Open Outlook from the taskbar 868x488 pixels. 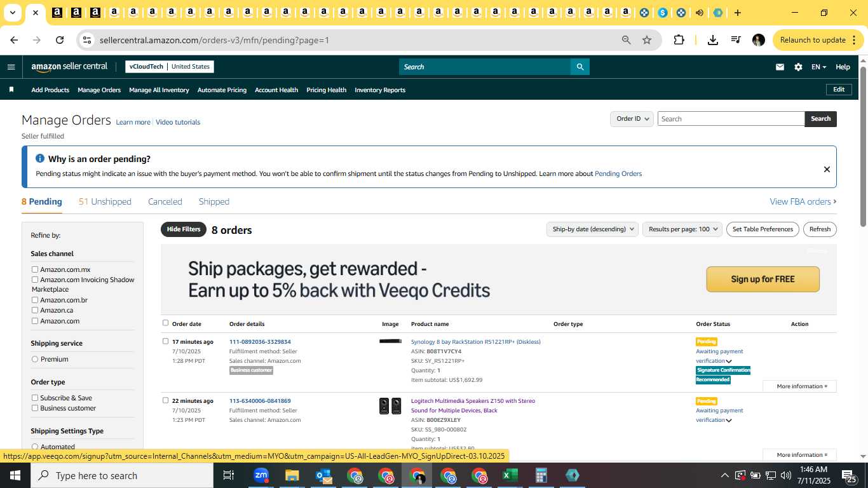(323, 475)
